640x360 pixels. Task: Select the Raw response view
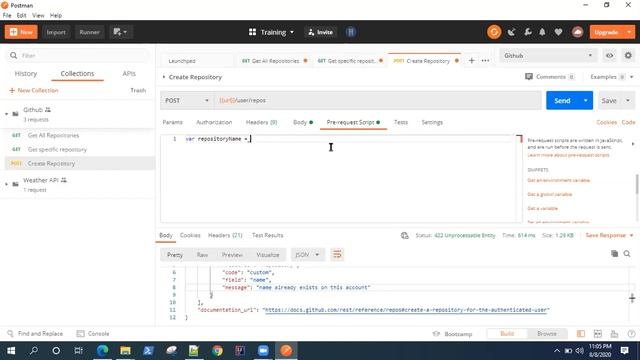(202, 255)
